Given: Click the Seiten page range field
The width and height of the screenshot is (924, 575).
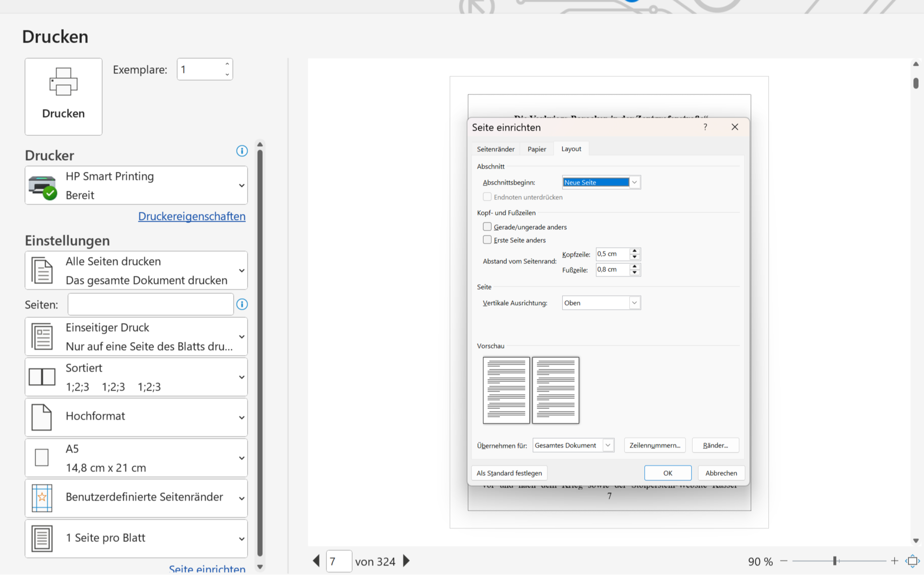Looking at the screenshot, I should tap(151, 304).
